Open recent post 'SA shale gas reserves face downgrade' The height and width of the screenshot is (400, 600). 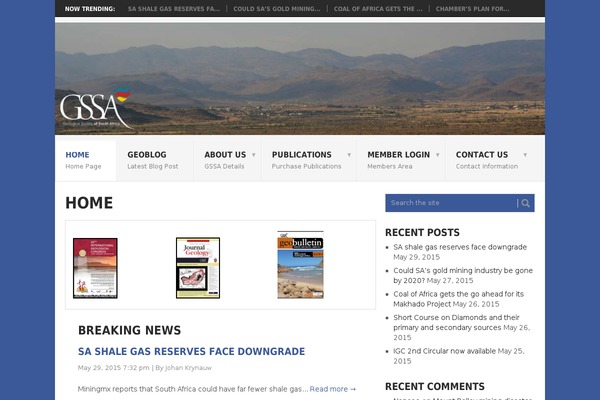tap(460, 247)
